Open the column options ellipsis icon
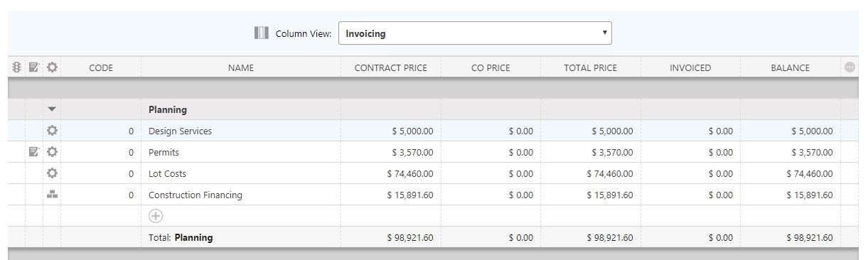This screenshot has height=260, width=868. point(850,67)
